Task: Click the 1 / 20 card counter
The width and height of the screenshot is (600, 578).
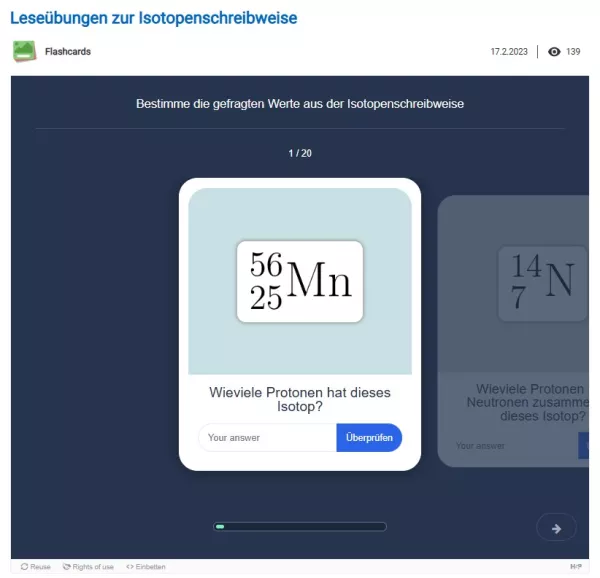Action: coord(300,153)
